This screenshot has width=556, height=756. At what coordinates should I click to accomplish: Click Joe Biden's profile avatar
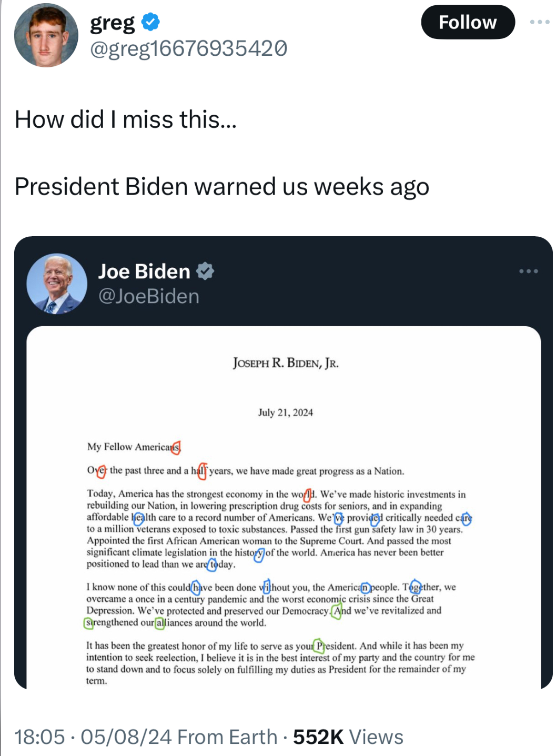tap(57, 284)
